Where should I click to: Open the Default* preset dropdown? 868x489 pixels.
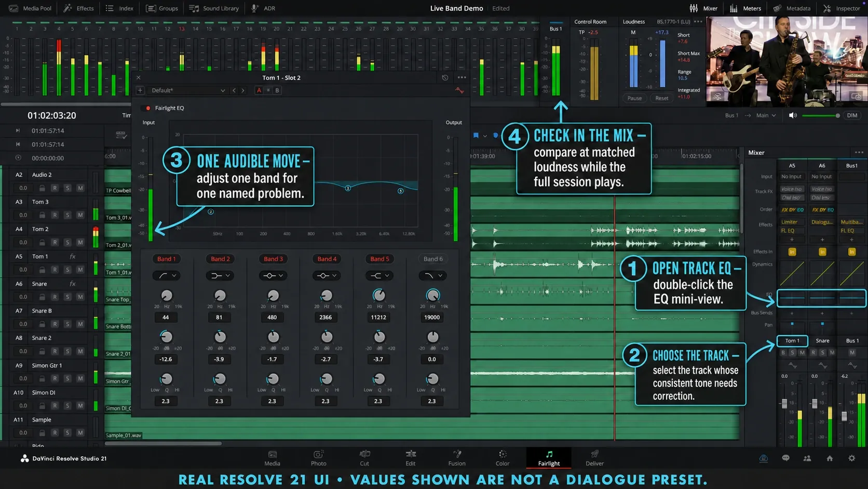tap(187, 90)
